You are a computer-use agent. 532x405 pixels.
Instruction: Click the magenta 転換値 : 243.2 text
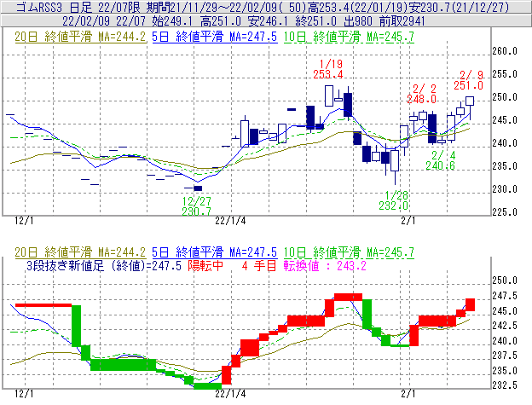[325, 265]
